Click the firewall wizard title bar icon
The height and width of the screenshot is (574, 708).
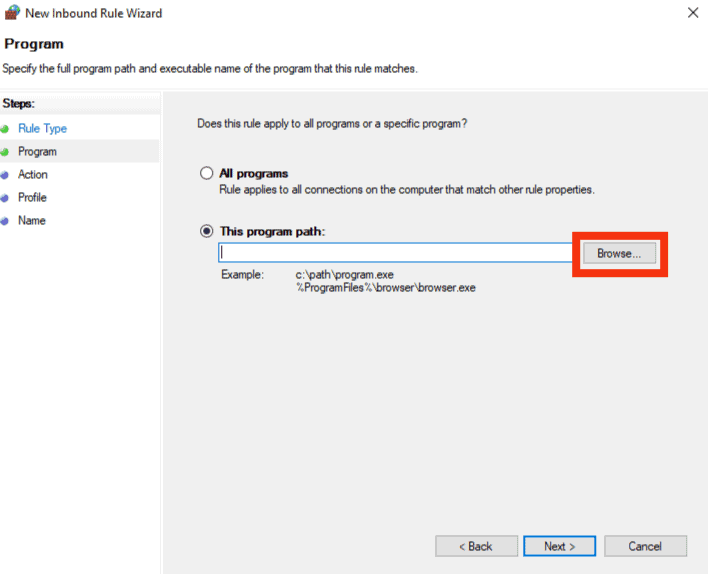pos(12,13)
